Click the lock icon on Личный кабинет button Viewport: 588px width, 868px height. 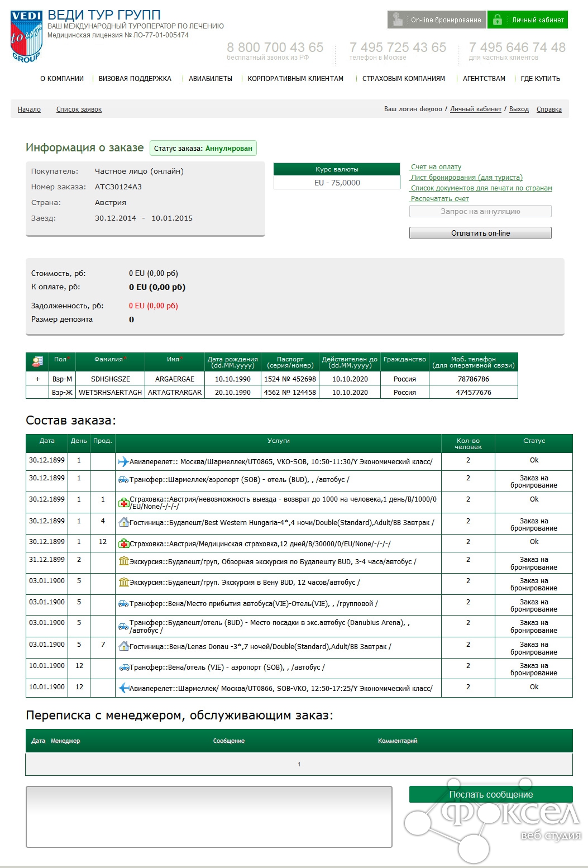pyautogui.click(x=498, y=20)
